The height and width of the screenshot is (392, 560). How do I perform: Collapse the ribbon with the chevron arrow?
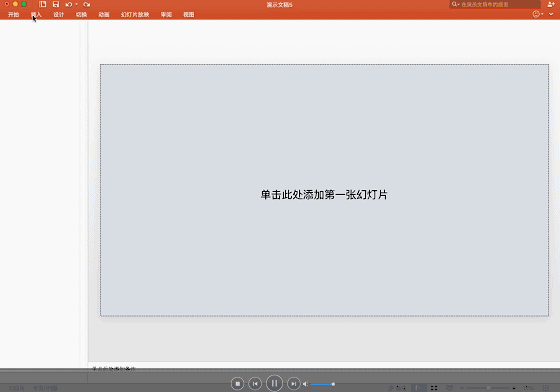click(551, 14)
